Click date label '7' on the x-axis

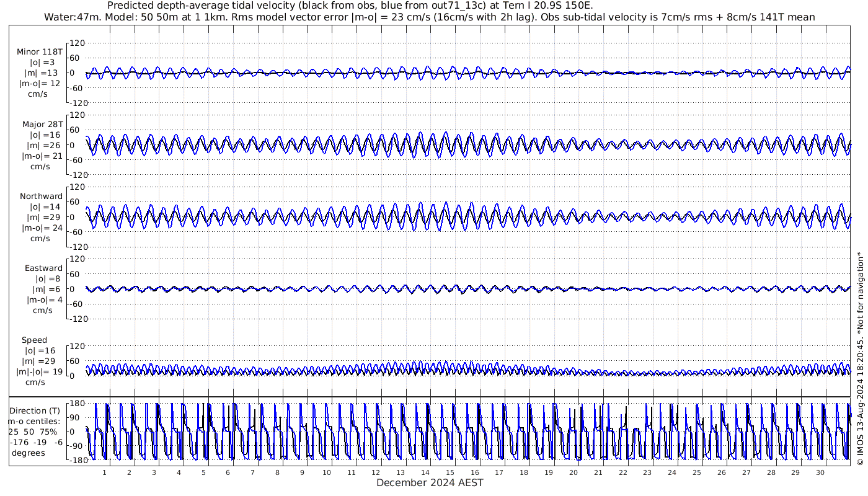(x=252, y=472)
